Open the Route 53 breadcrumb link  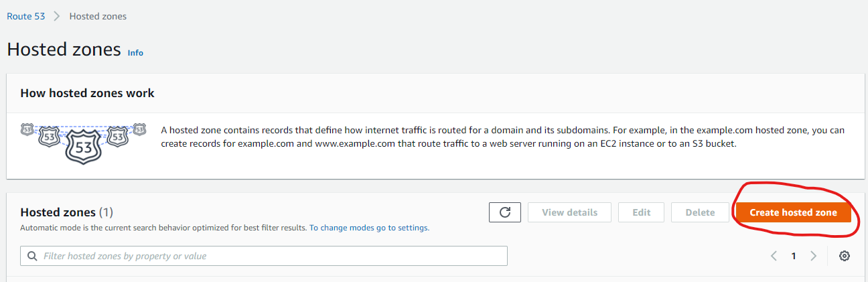point(26,16)
